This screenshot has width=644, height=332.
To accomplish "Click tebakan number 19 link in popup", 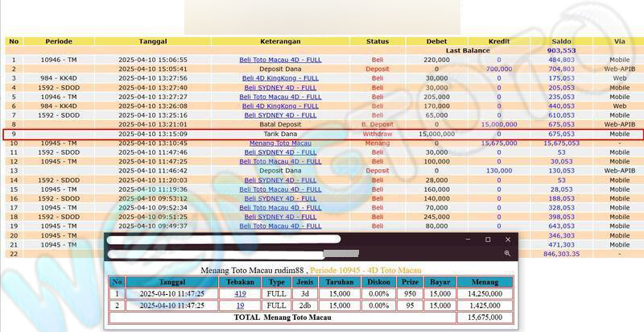I will (240, 306).
